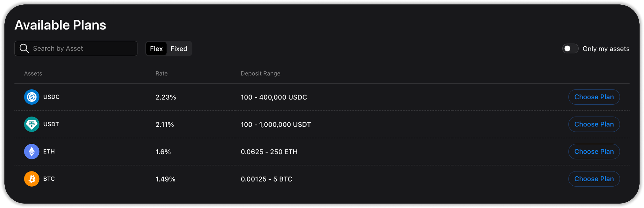
Task: Click the 0.0625 - 250 ETH deposit range
Action: [269, 152]
